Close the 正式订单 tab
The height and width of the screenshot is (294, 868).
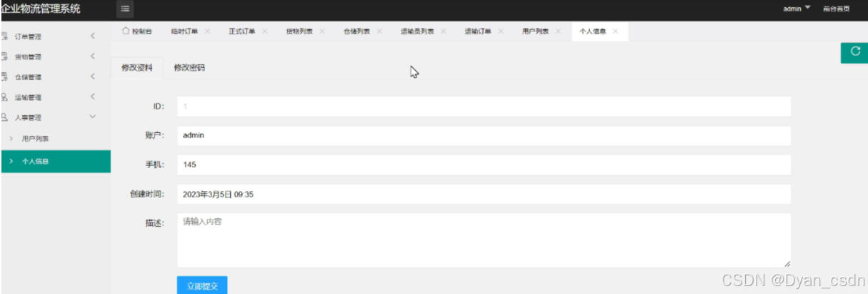pos(264,31)
